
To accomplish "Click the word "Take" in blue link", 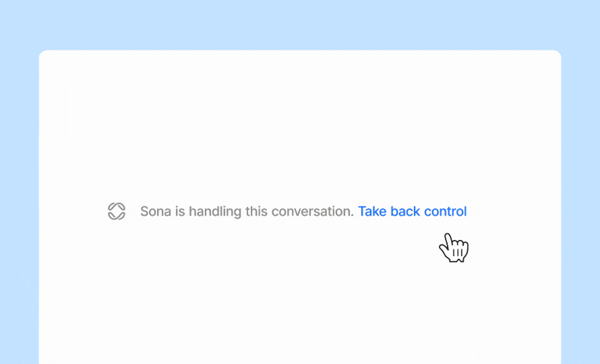I will (x=372, y=211).
